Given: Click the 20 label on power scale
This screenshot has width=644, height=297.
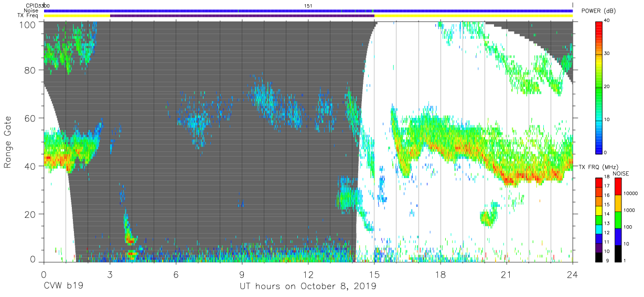Looking at the screenshot, I should (x=607, y=87).
